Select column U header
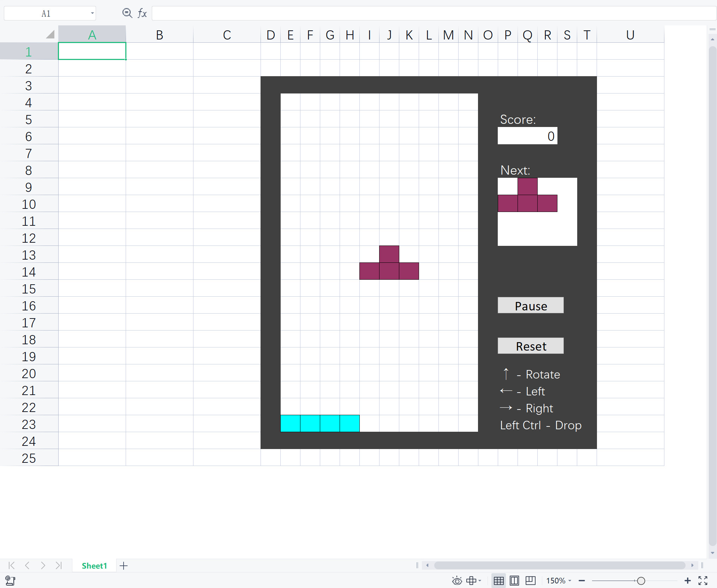The image size is (717, 588). (x=631, y=35)
